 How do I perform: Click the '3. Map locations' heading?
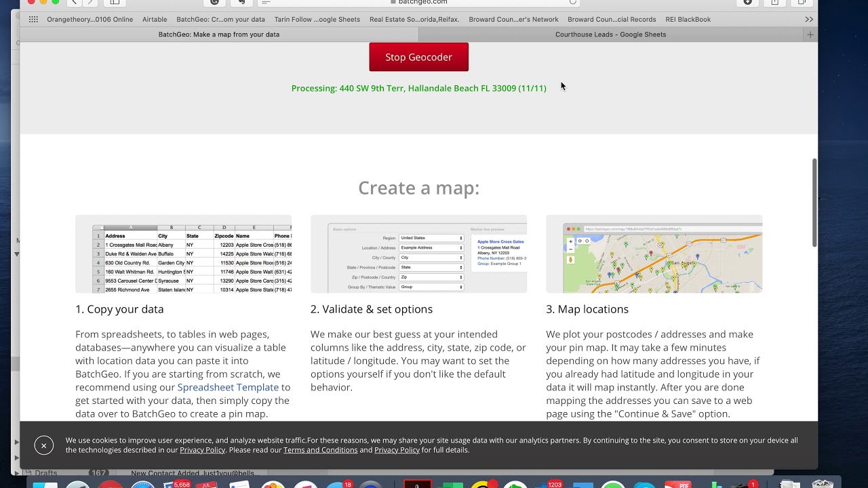point(587,309)
